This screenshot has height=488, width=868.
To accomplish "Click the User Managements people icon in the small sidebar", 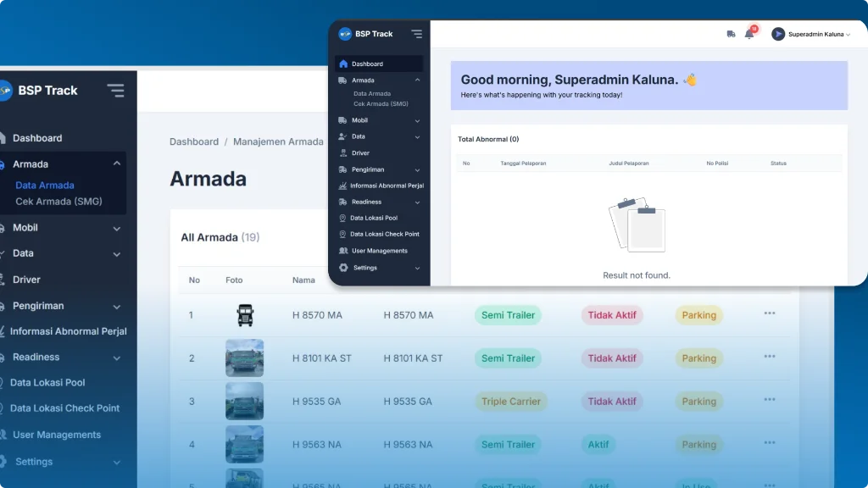I will 343,251.
